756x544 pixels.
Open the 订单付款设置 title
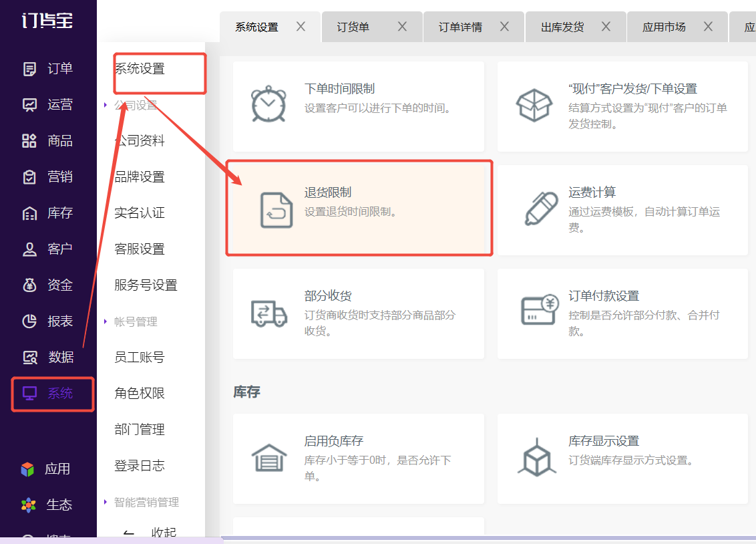point(604,295)
